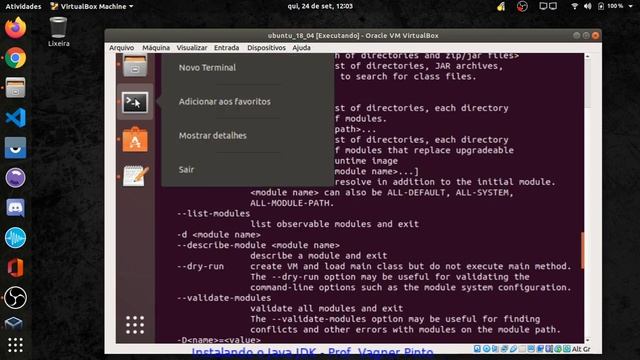Click the Wi-Fi icon in the top bar

[x=574, y=6]
